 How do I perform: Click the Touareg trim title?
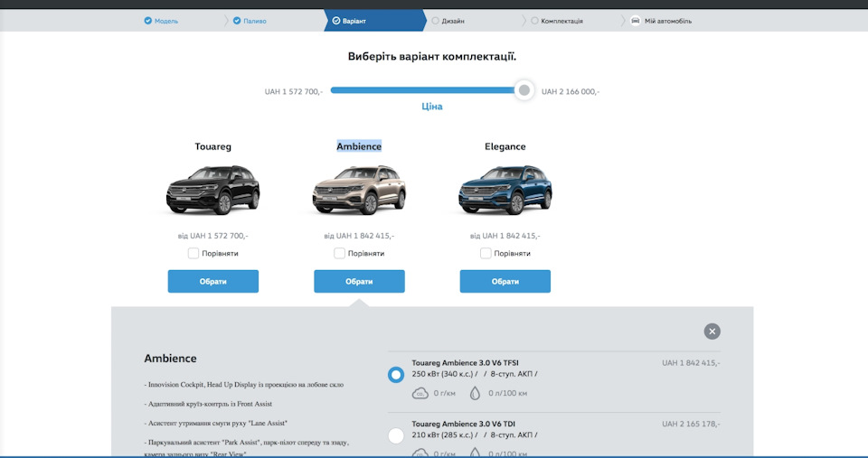[213, 146]
